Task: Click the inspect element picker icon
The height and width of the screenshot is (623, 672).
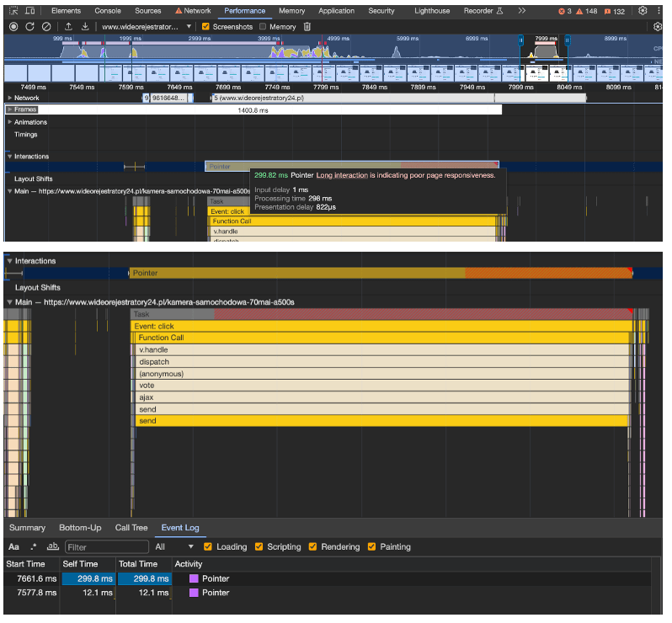Action: point(13,11)
